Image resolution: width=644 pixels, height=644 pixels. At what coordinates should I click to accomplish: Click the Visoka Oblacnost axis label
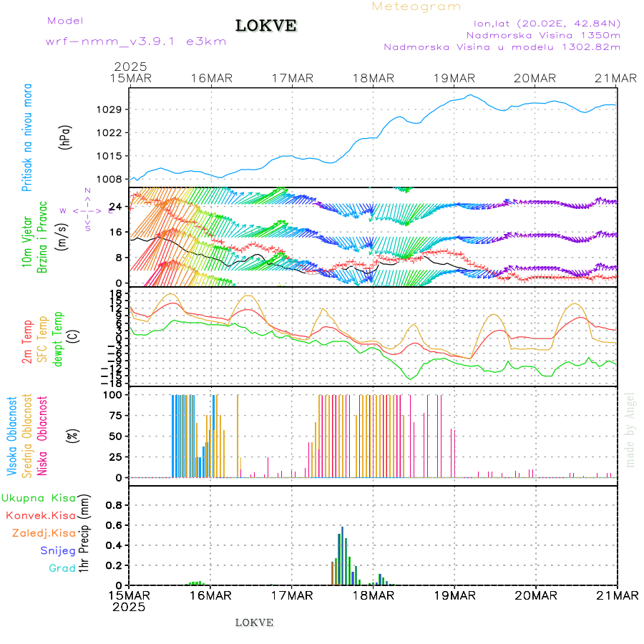click(12, 436)
